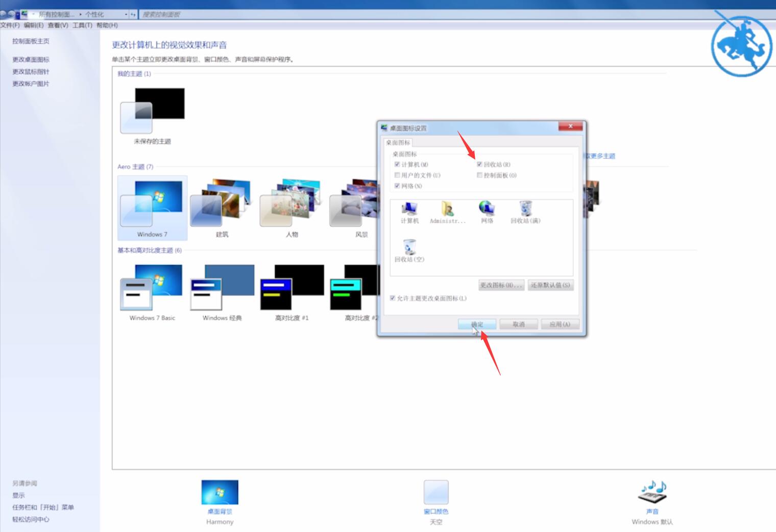Apply the 高对比度 #1 theme
776x532 pixels.
[x=292, y=292]
